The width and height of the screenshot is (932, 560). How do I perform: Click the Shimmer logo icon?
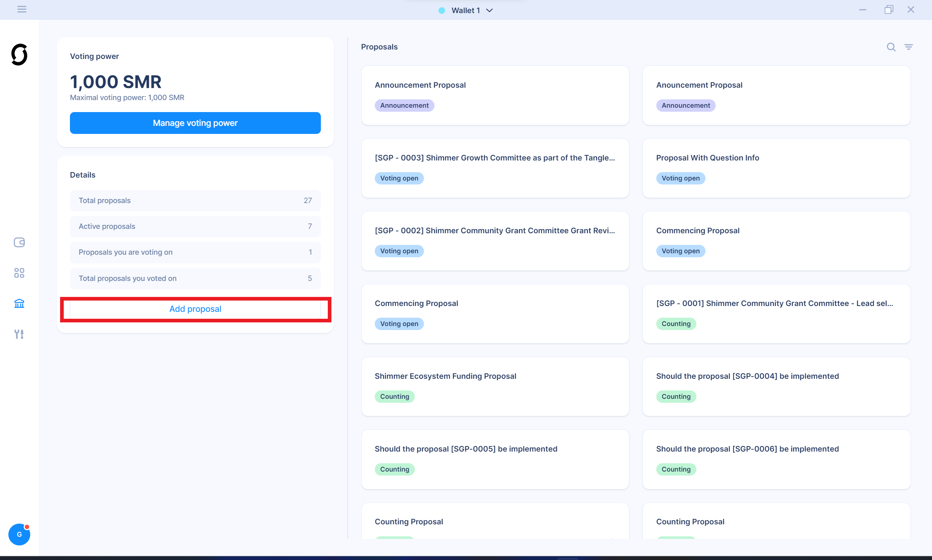(19, 55)
